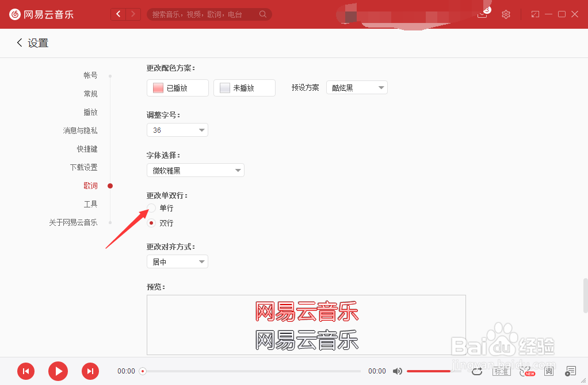Change the repeat playback mode icon
The height and width of the screenshot is (385, 588).
tap(477, 371)
